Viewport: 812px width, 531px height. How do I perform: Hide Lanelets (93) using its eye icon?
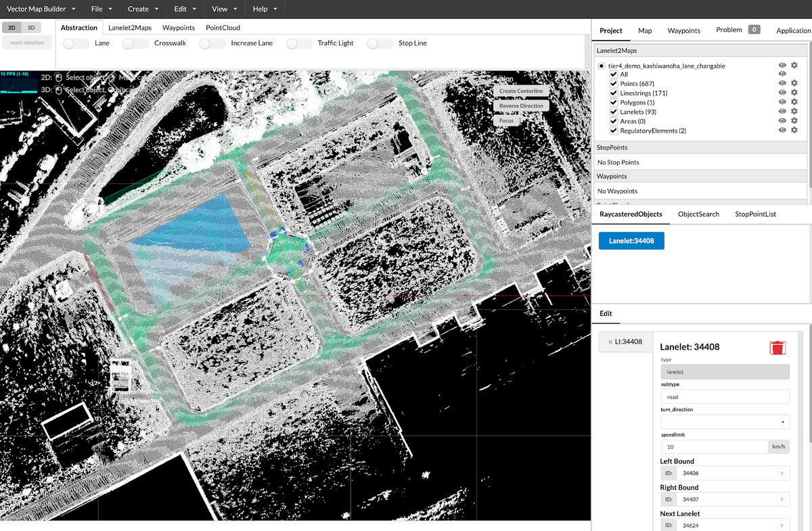pyautogui.click(x=782, y=112)
